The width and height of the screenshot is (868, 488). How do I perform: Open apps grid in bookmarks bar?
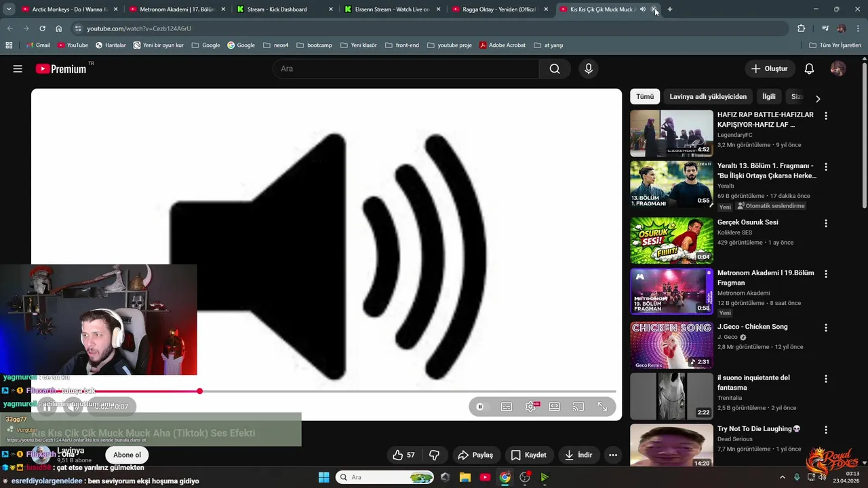tap(9, 45)
